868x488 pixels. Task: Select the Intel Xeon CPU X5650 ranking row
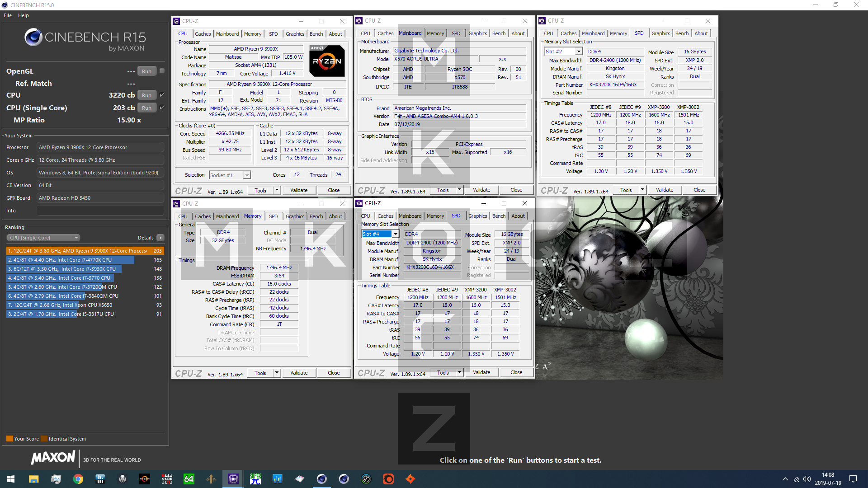(x=85, y=305)
